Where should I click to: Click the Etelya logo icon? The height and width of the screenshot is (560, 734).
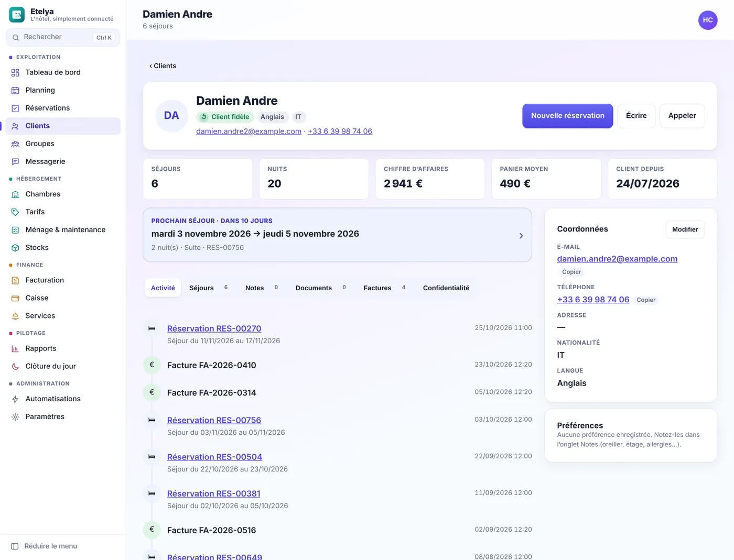pos(17,15)
